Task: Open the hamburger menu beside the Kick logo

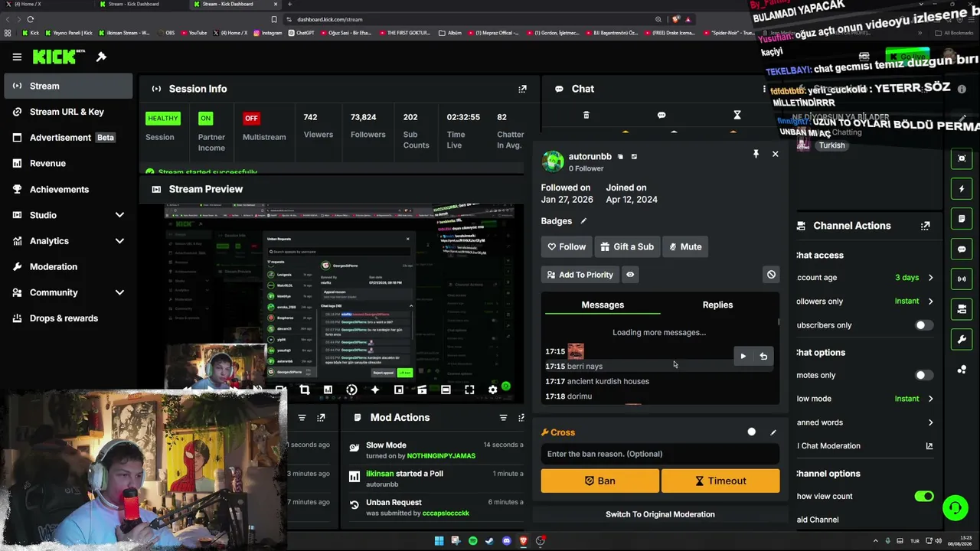Action: tap(17, 57)
